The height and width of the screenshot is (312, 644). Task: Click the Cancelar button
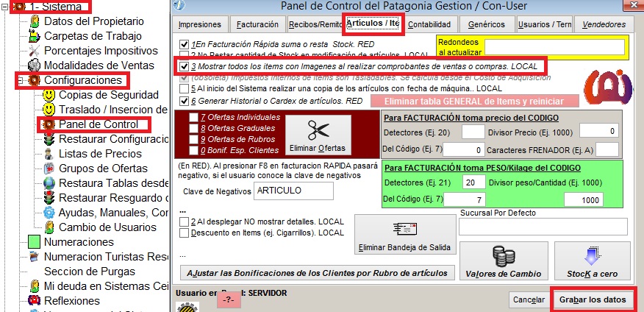click(529, 300)
